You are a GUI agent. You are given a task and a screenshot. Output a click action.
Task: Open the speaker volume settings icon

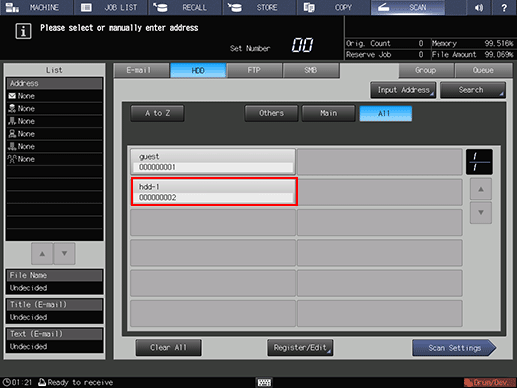click(x=479, y=7)
